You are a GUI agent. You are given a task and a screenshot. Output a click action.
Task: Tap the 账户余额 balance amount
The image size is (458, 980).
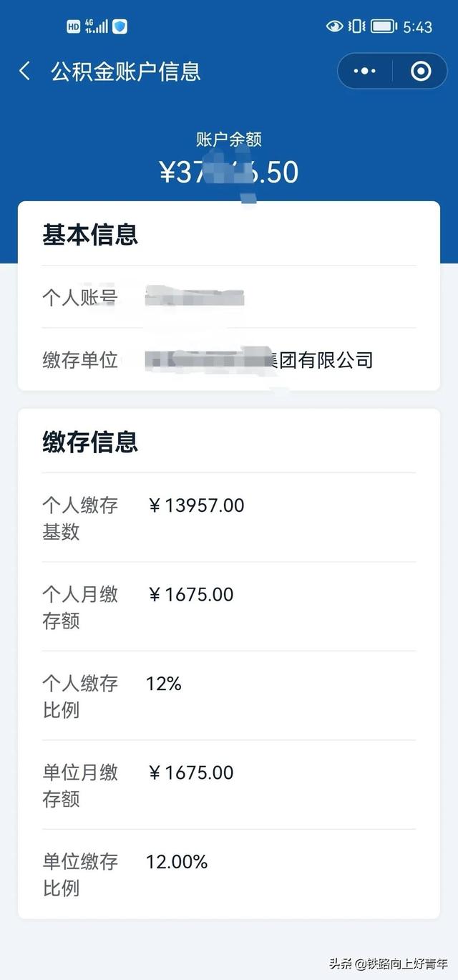click(229, 172)
